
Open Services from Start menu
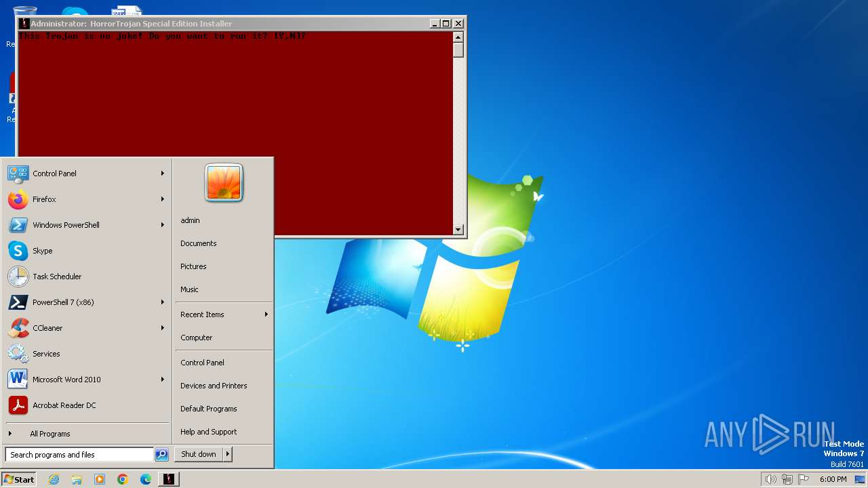18,354
